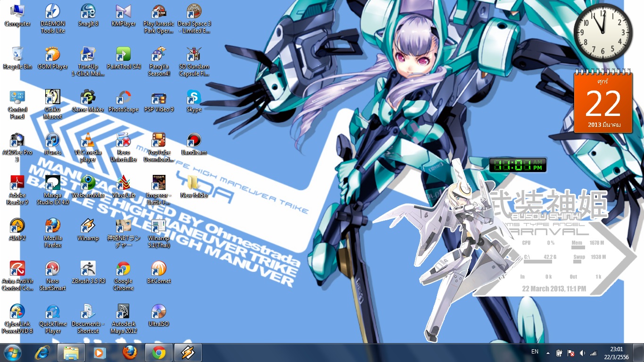Open the power plug tray icon

[x=560, y=353]
